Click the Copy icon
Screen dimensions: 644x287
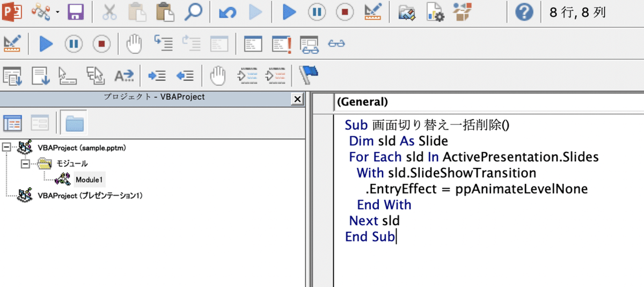tap(137, 11)
